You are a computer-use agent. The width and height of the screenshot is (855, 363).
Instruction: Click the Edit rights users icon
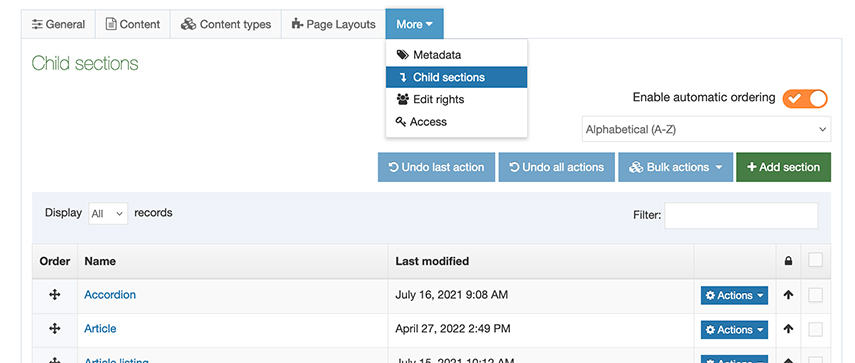click(x=402, y=100)
